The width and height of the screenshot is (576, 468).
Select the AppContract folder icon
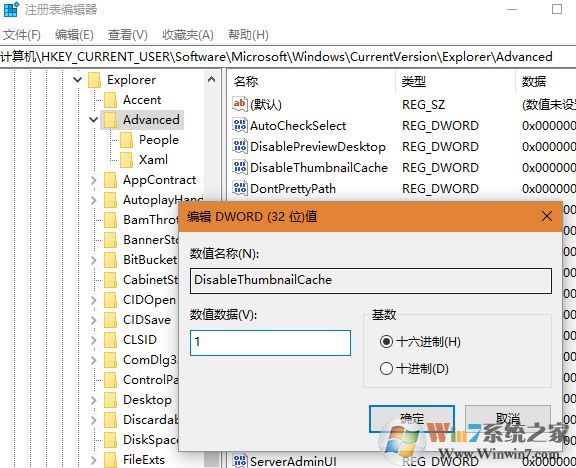110,180
